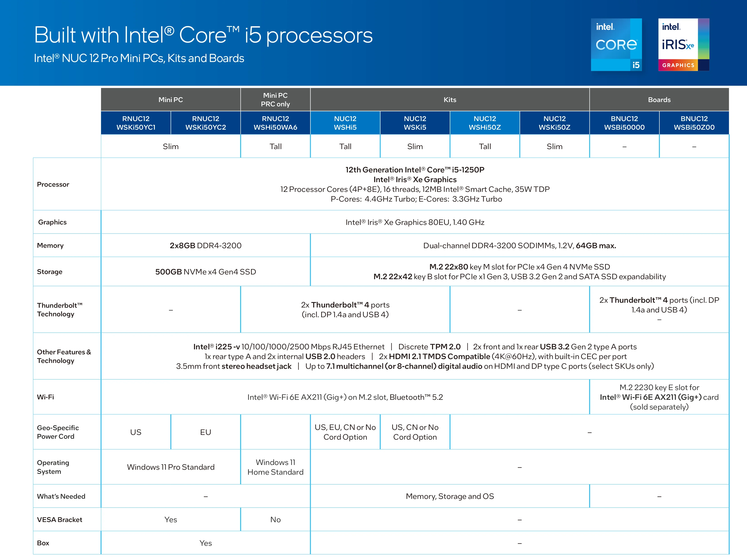This screenshot has height=560, width=747.
Task: Click the VESA Bracket No cell
Action: click(275, 519)
